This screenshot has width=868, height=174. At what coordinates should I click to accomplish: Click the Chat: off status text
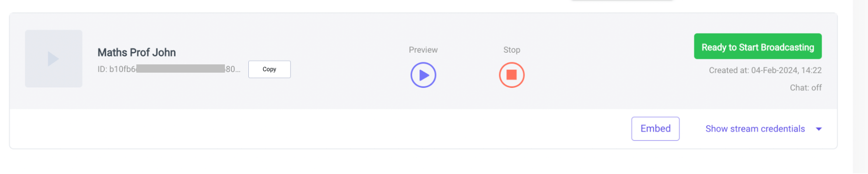805,88
